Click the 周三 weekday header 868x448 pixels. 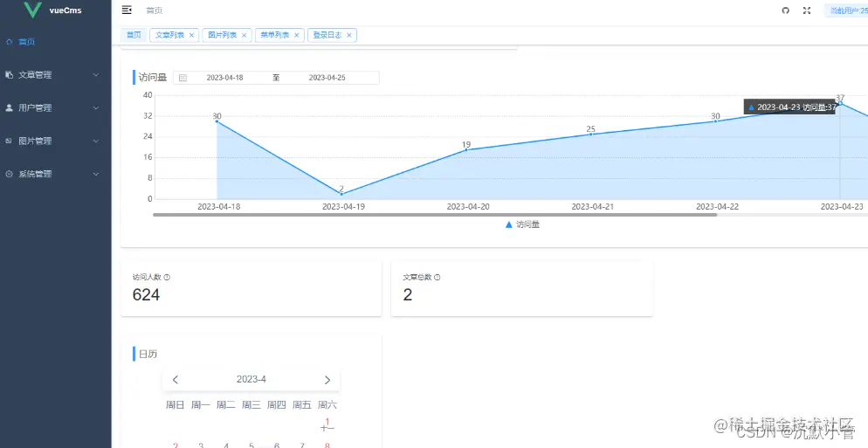tap(251, 405)
